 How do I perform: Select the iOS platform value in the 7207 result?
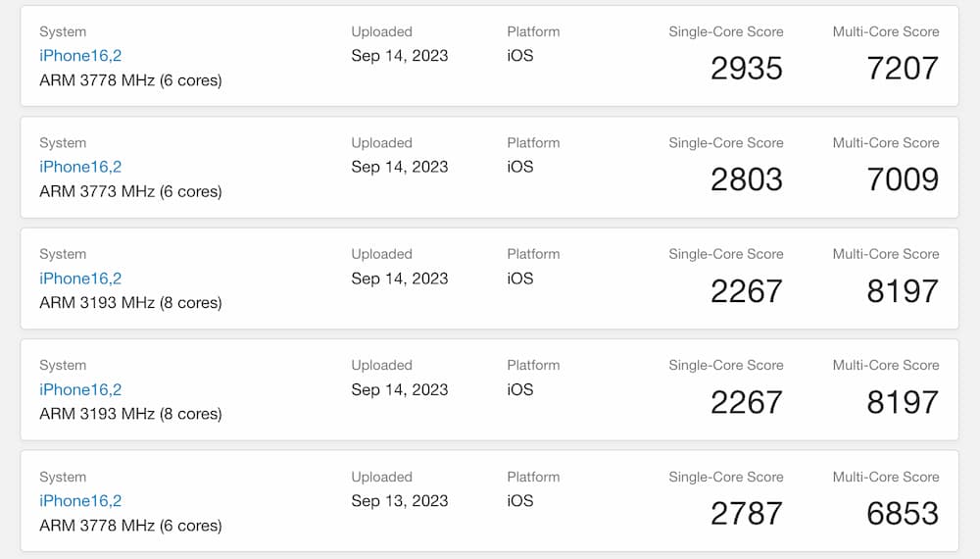520,56
